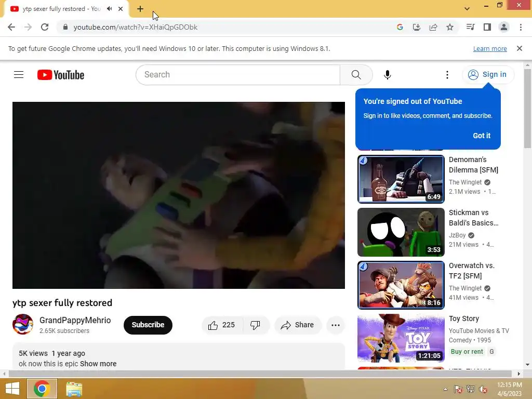
Task: Open Demoman's Dilemma [SFM] title
Action: click(473, 165)
